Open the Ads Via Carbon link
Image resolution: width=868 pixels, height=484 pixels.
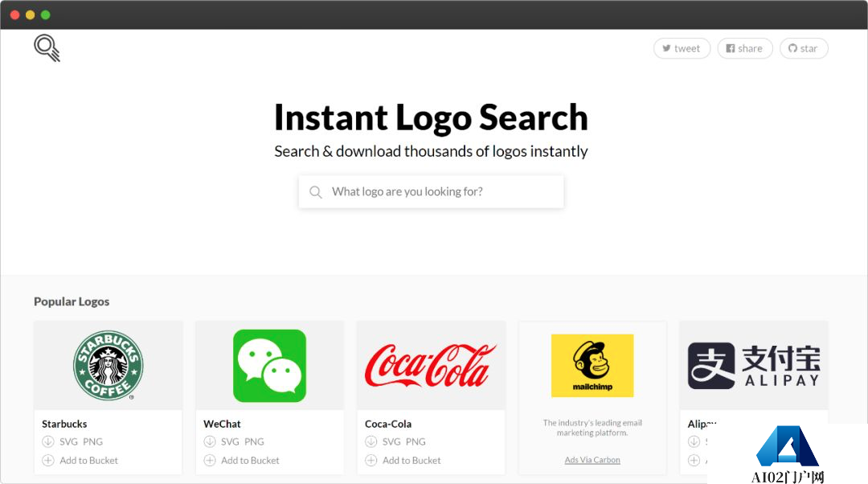pos(592,460)
